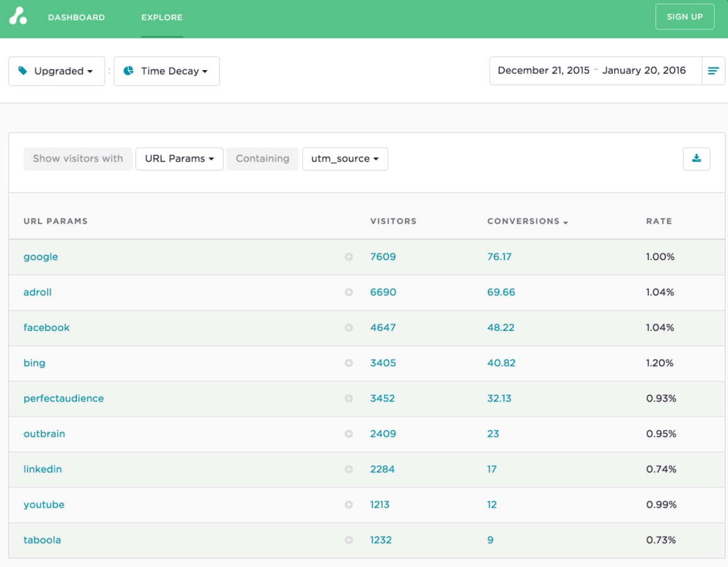This screenshot has width=728, height=567.
Task: Open the taboola source link
Action: pos(42,540)
